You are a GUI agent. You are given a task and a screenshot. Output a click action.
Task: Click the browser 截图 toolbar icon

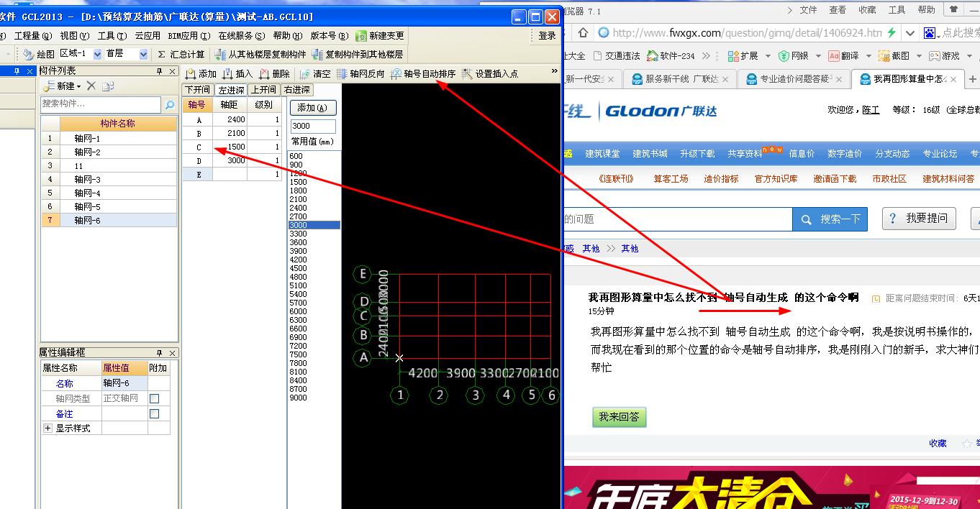point(884,55)
